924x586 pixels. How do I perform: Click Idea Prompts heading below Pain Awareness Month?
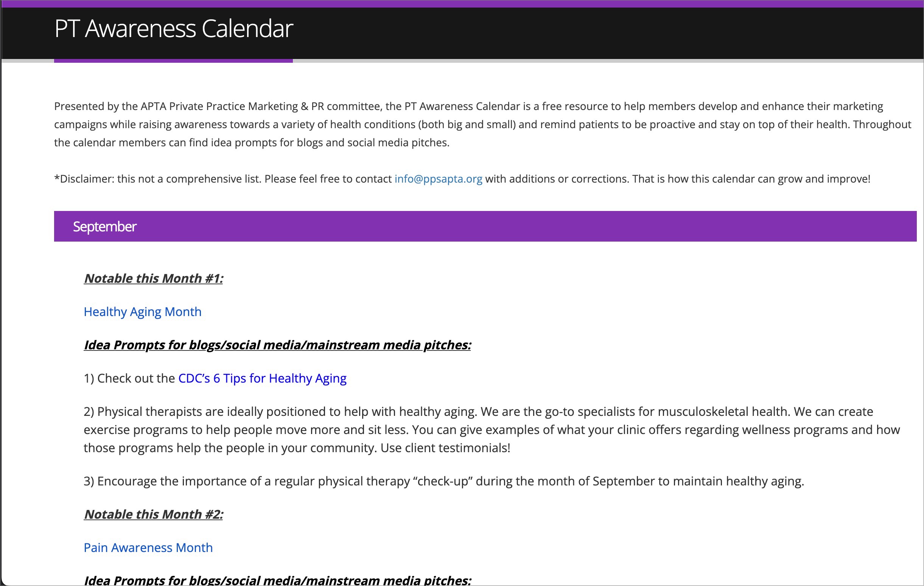(277, 580)
